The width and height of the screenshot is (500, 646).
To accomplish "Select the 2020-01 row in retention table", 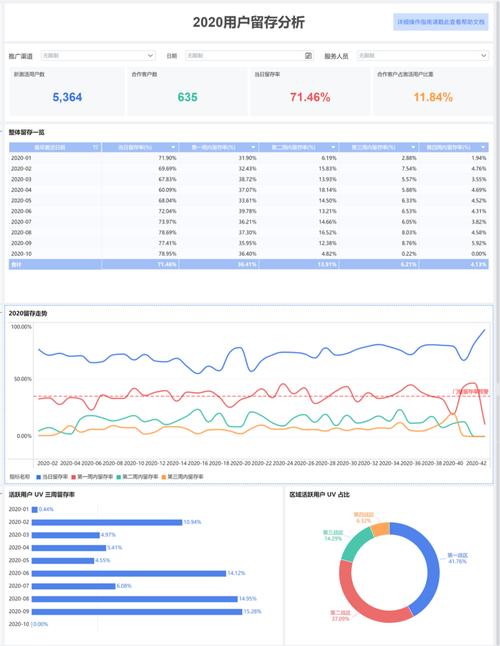I will (x=249, y=158).
